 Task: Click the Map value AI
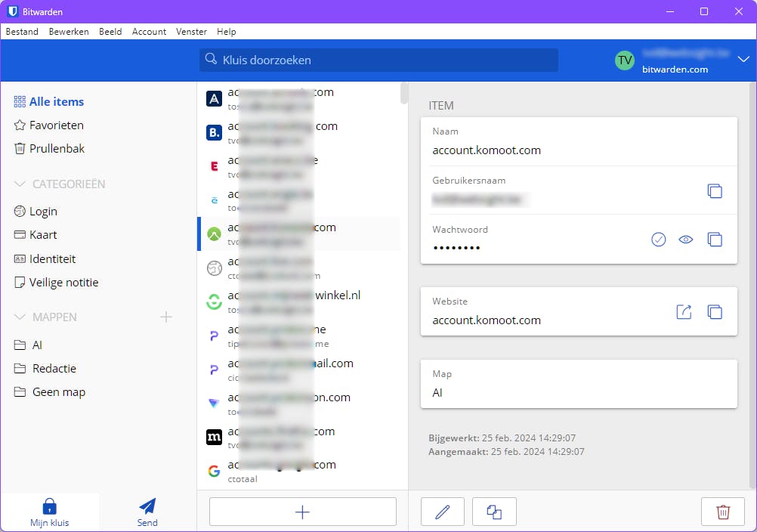pyautogui.click(x=437, y=392)
